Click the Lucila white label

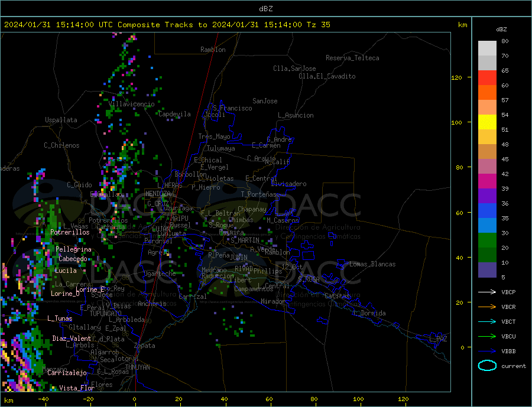pos(66,271)
